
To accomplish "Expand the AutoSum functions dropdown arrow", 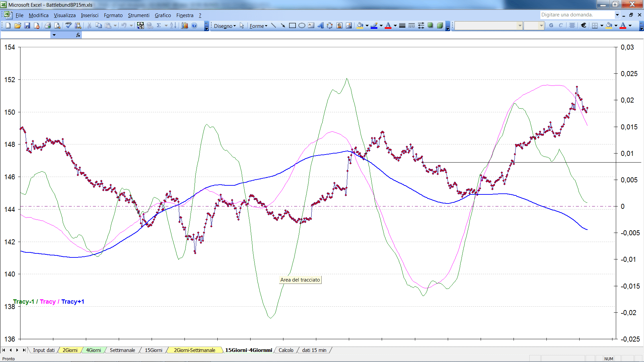I will click(166, 25).
